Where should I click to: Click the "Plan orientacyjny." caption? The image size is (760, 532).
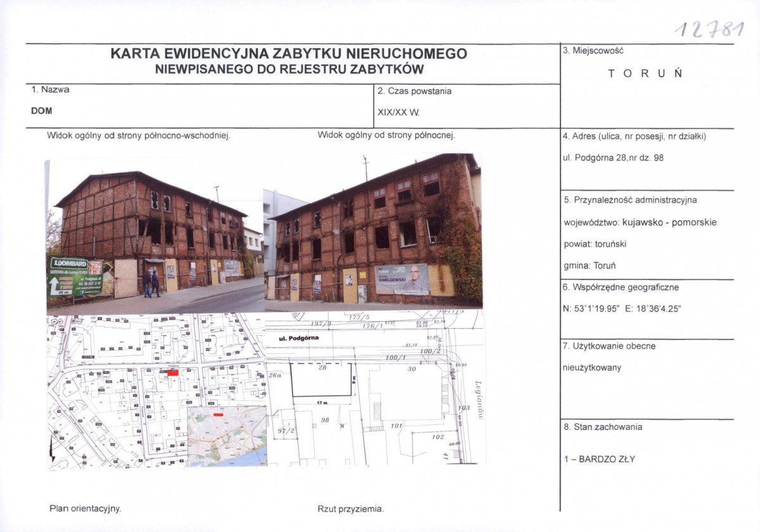(x=85, y=509)
